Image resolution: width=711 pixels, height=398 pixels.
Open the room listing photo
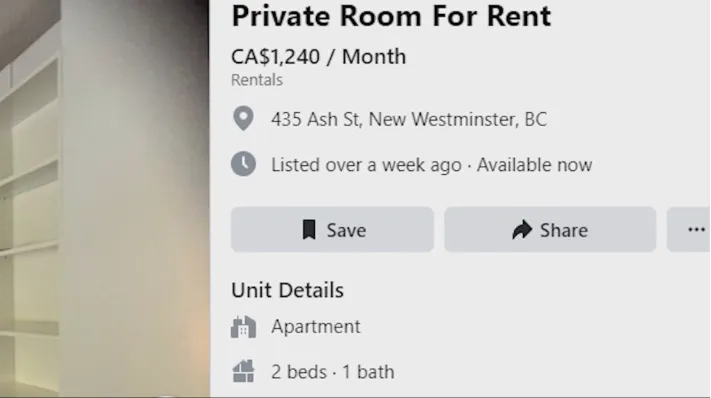pos(105,199)
